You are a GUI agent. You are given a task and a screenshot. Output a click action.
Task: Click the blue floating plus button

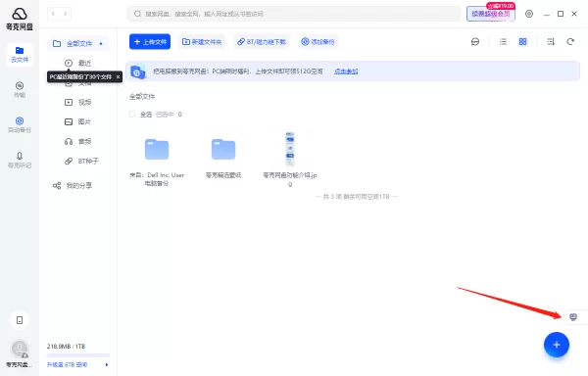coord(557,345)
